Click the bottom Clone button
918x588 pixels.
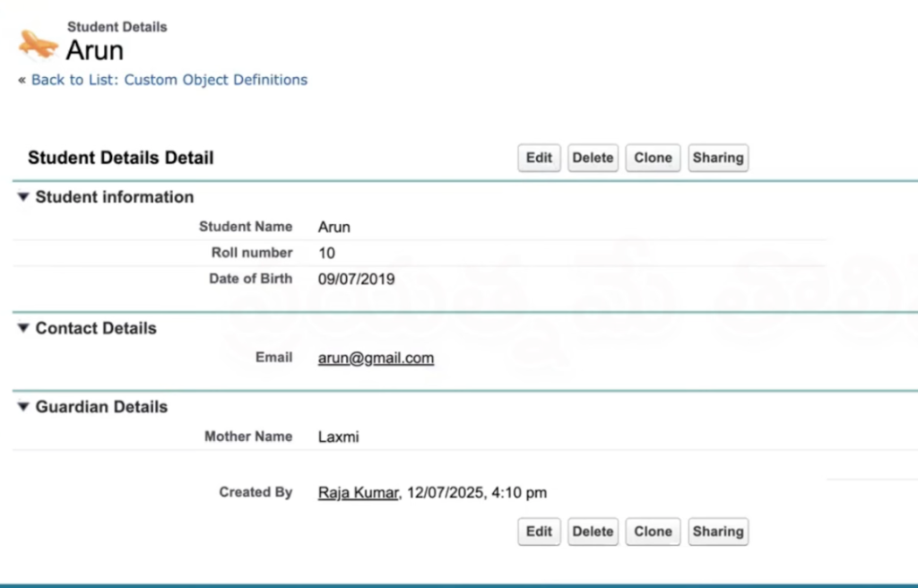(653, 532)
